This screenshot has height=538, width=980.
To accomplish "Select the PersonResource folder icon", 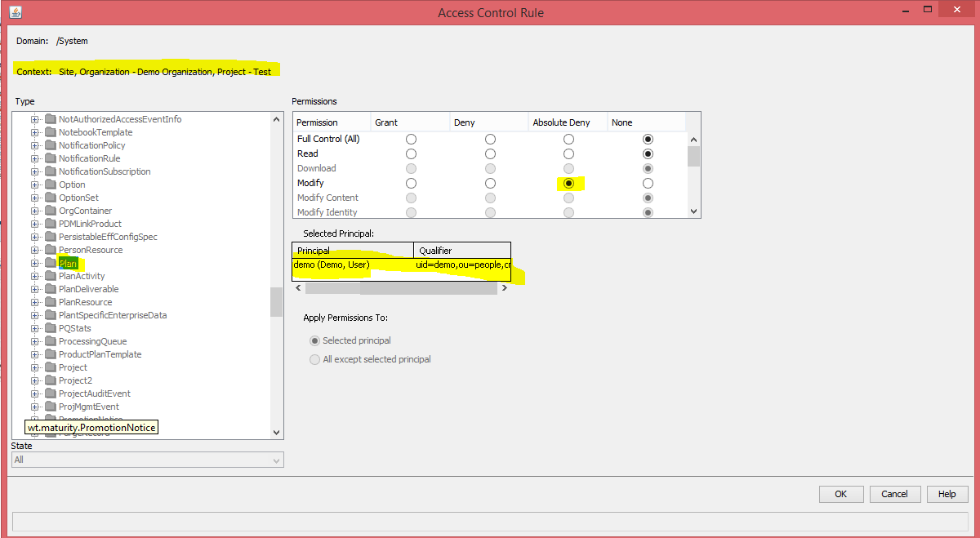I will coord(51,250).
